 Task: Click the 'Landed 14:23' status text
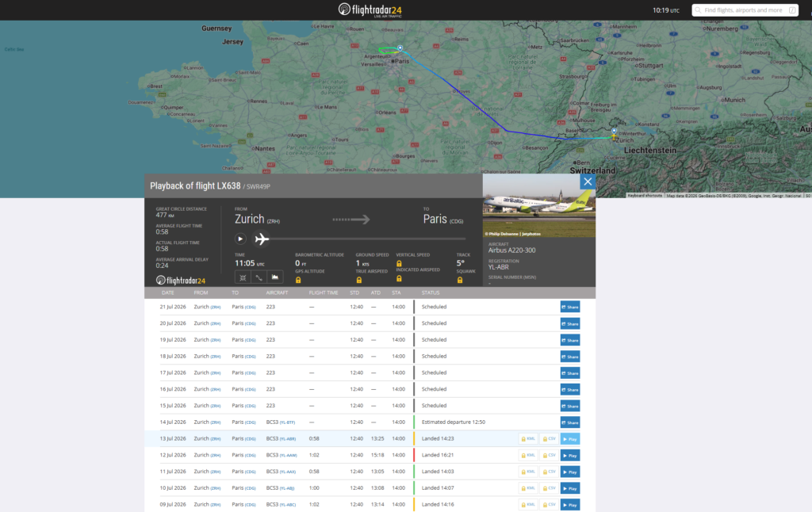pyautogui.click(x=438, y=438)
